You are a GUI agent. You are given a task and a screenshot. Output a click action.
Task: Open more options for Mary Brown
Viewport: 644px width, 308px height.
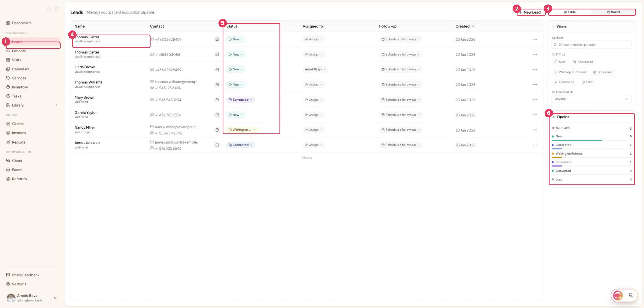[535, 100]
